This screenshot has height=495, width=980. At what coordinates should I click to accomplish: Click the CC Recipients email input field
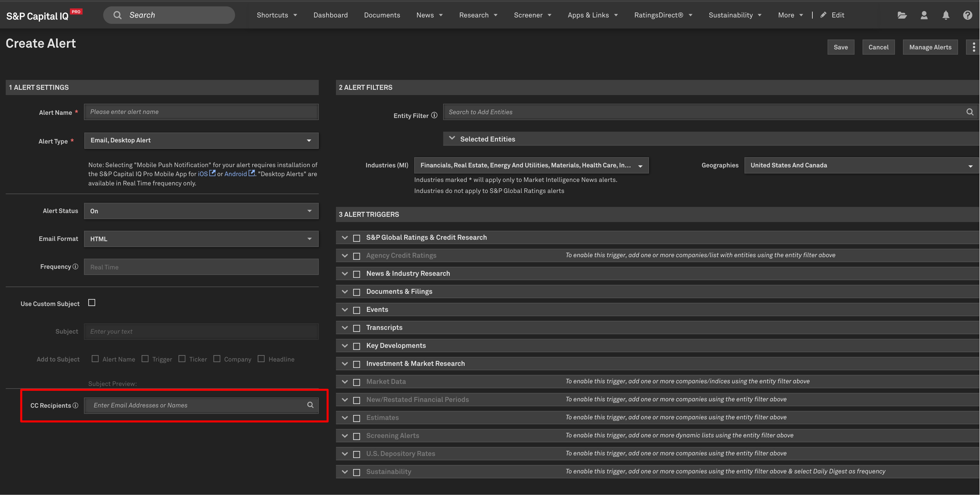201,405
